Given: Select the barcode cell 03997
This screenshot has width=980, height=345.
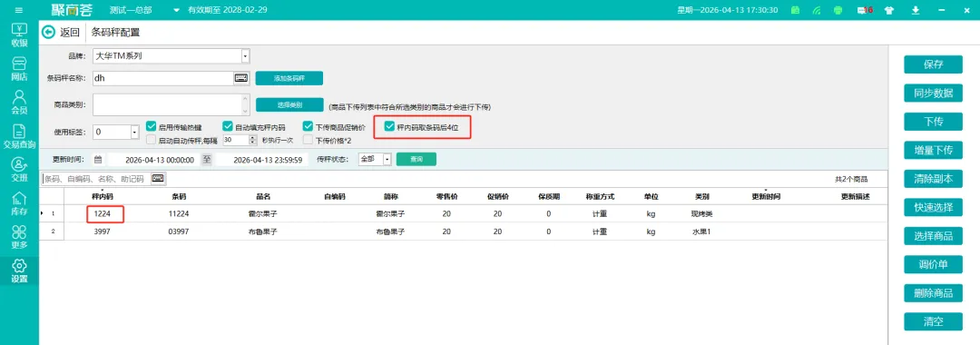Looking at the screenshot, I should click(x=179, y=232).
